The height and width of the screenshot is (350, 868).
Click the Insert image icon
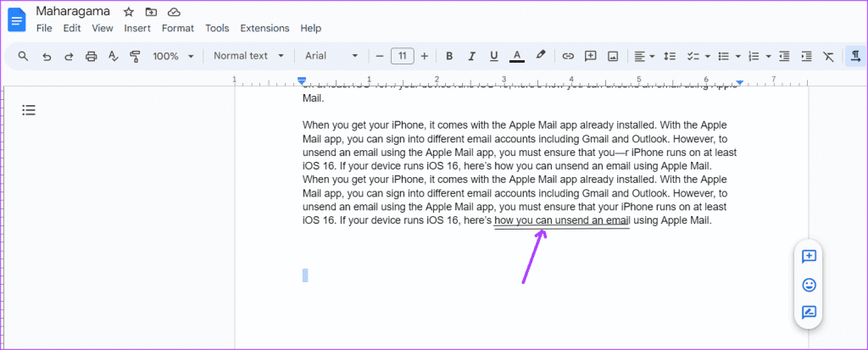point(612,56)
